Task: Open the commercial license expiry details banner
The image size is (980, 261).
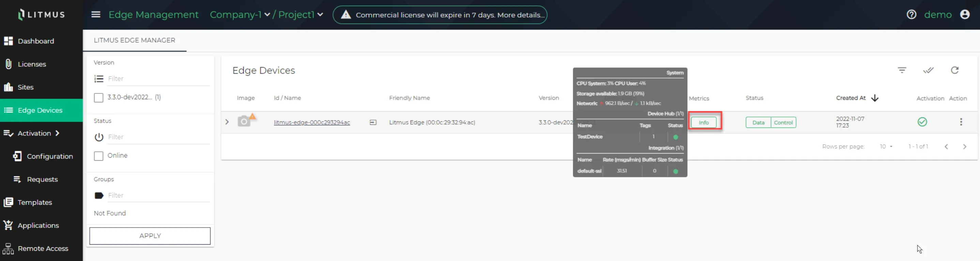Action: 440,15
